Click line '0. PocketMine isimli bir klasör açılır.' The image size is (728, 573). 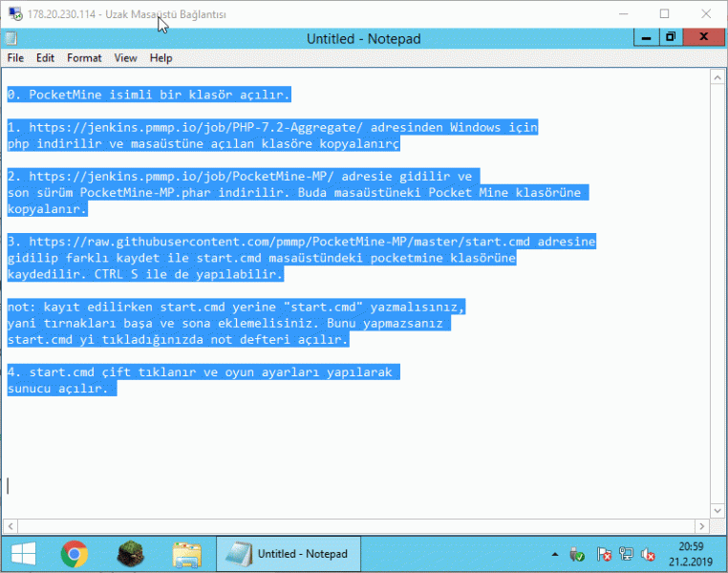click(149, 95)
